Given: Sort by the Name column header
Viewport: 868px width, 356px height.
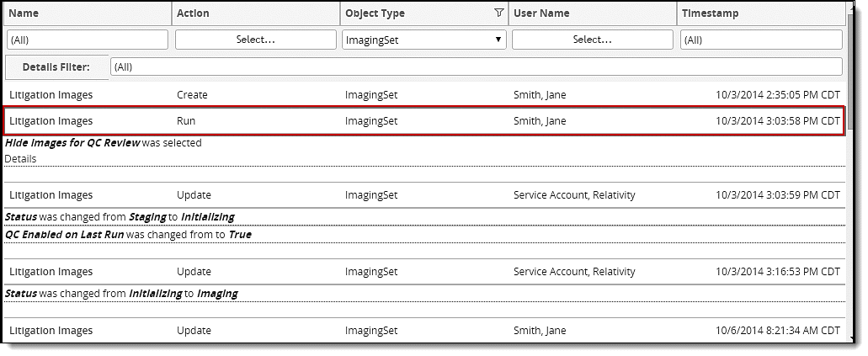Looking at the screenshot, I should click(x=25, y=13).
